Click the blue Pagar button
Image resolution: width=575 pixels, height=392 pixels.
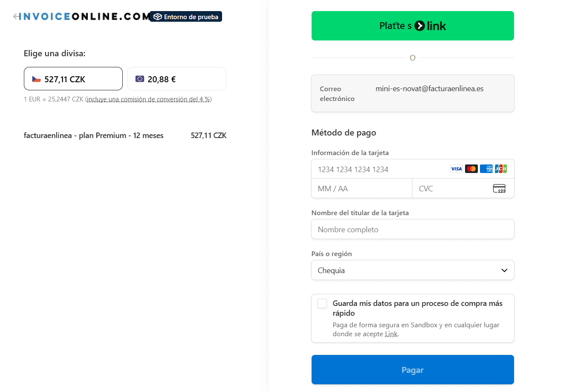pos(413,370)
